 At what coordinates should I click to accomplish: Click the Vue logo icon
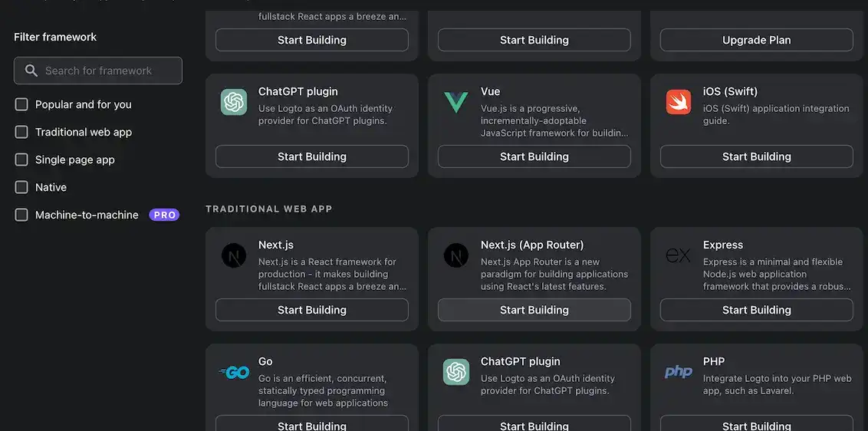click(456, 102)
